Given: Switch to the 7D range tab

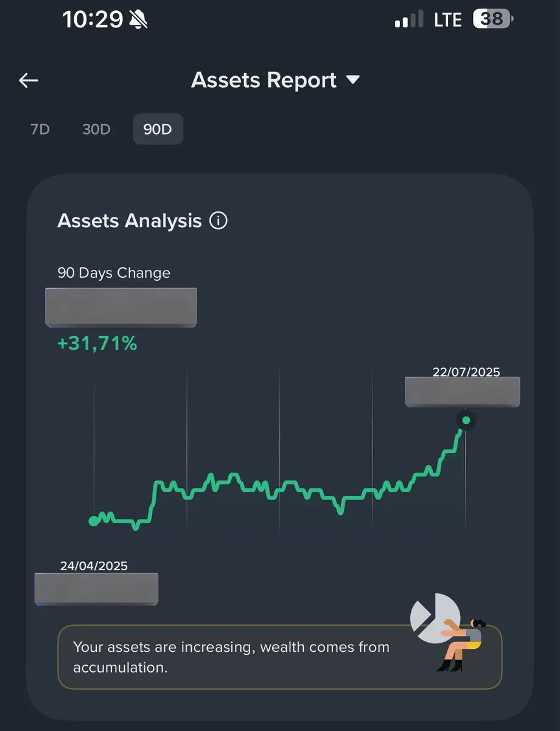Looking at the screenshot, I should [x=40, y=129].
